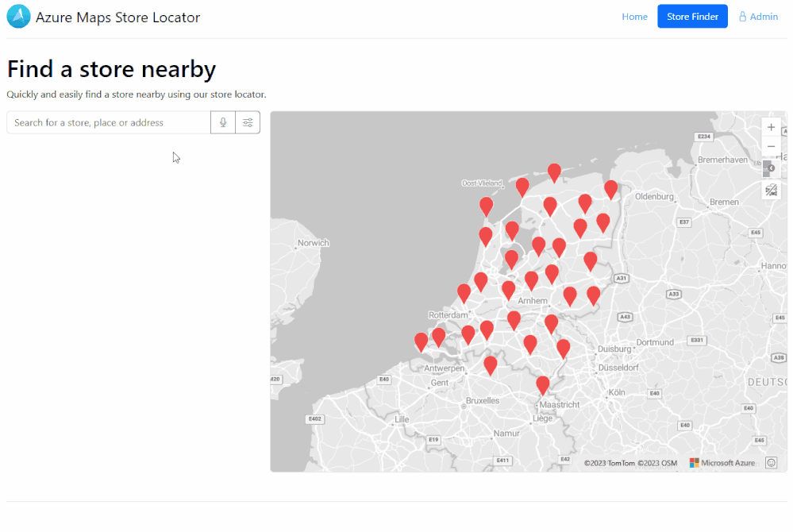The height and width of the screenshot is (532, 793).
Task: Open the search filter options icon
Action: (248, 122)
